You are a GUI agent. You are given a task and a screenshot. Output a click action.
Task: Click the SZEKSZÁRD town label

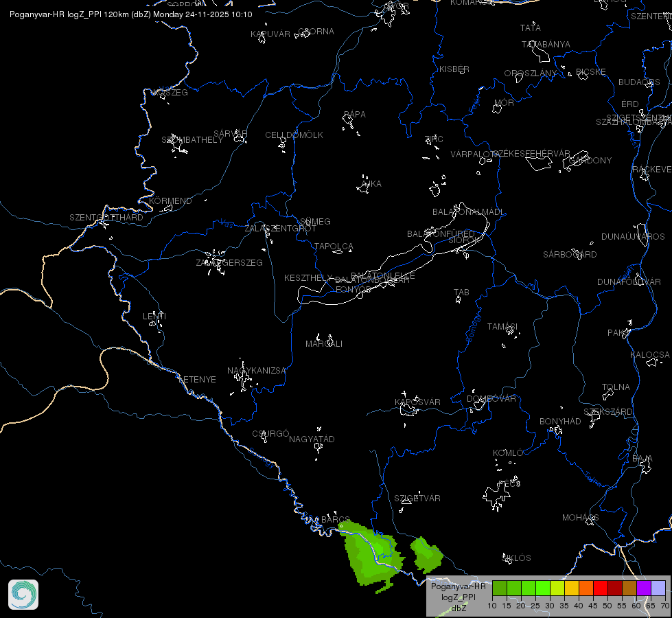click(607, 412)
